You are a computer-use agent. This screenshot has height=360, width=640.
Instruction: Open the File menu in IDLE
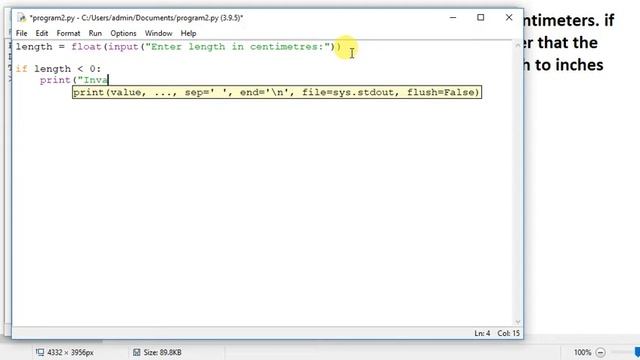(21, 33)
